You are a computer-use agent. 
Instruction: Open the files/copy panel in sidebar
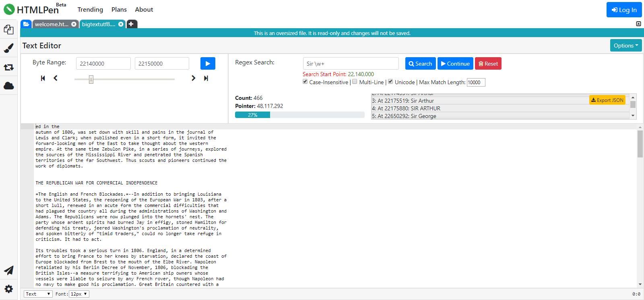click(x=8, y=29)
